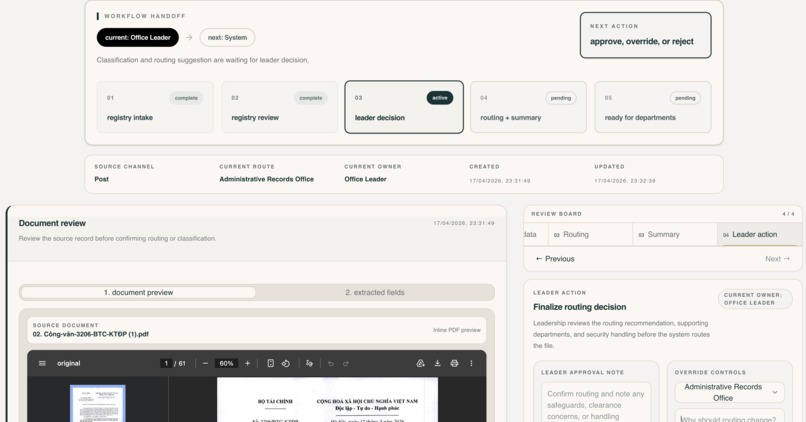This screenshot has width=806, height=422.
Task: Click the leader approval note text area
Action: tap(596, 402)
